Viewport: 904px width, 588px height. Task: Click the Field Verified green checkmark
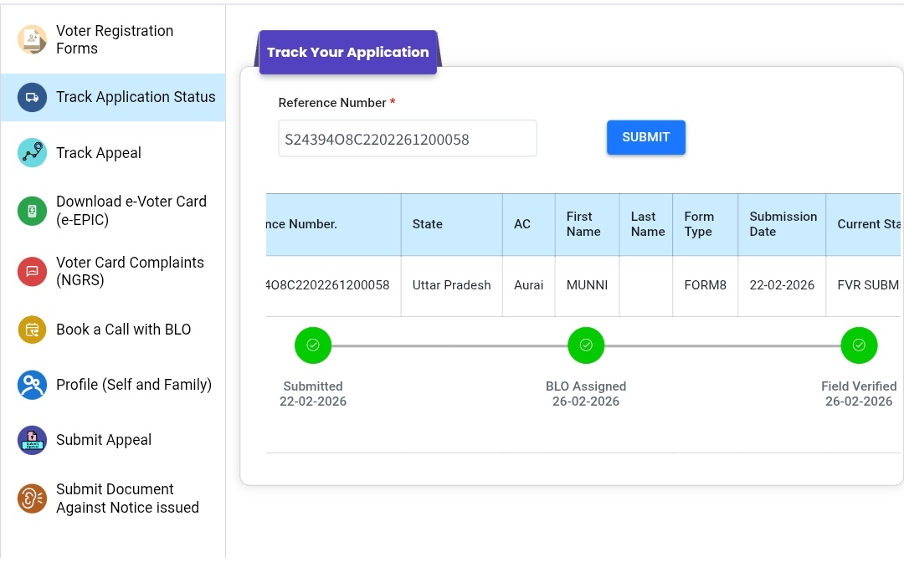859,345
